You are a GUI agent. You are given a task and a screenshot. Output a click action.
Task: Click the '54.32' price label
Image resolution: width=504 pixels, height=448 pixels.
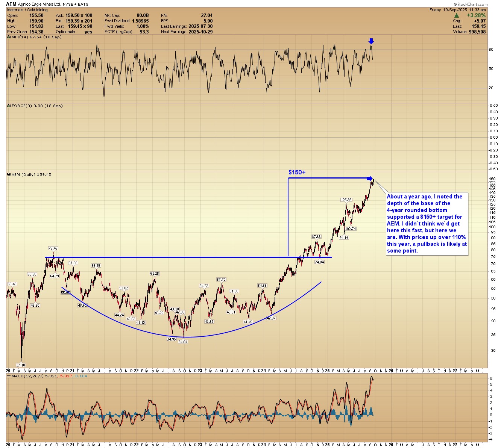[204, 286]
